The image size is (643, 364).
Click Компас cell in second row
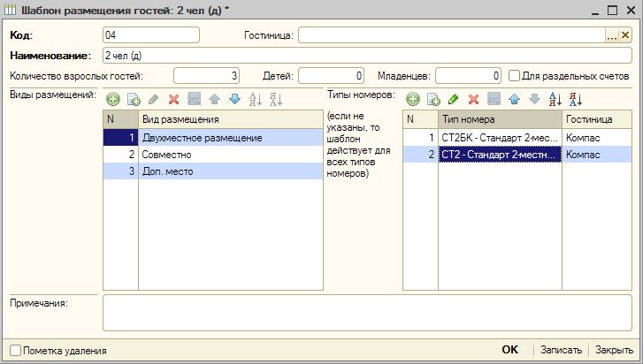point(597,155)
